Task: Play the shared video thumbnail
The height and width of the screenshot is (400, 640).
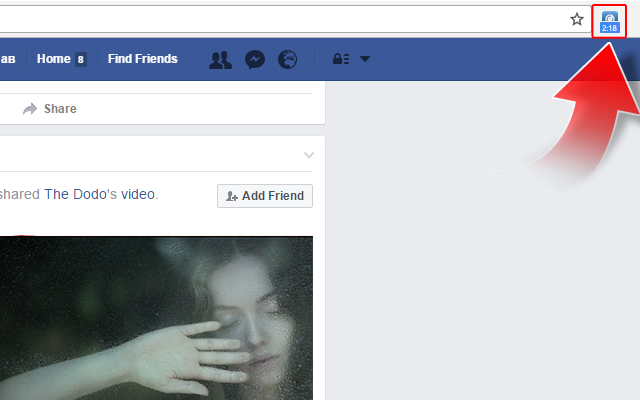Action: (156, 318)
